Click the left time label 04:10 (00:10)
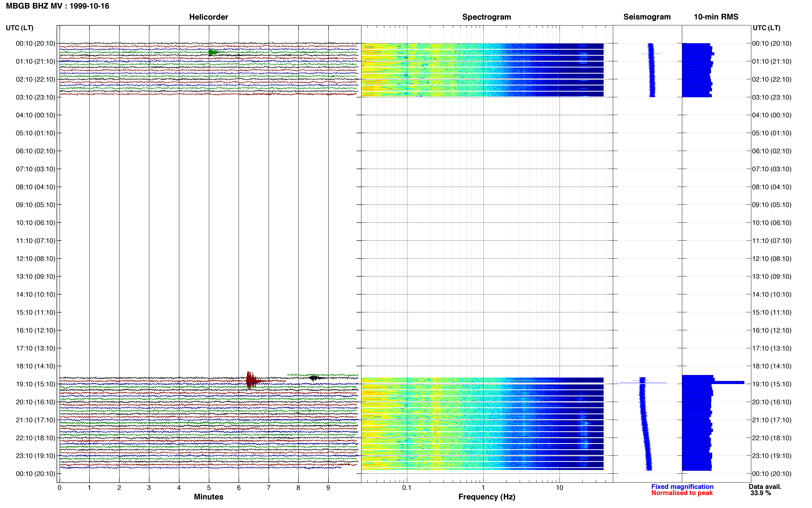The height and width of the screenshot is (508, 812). pos(35,115)
